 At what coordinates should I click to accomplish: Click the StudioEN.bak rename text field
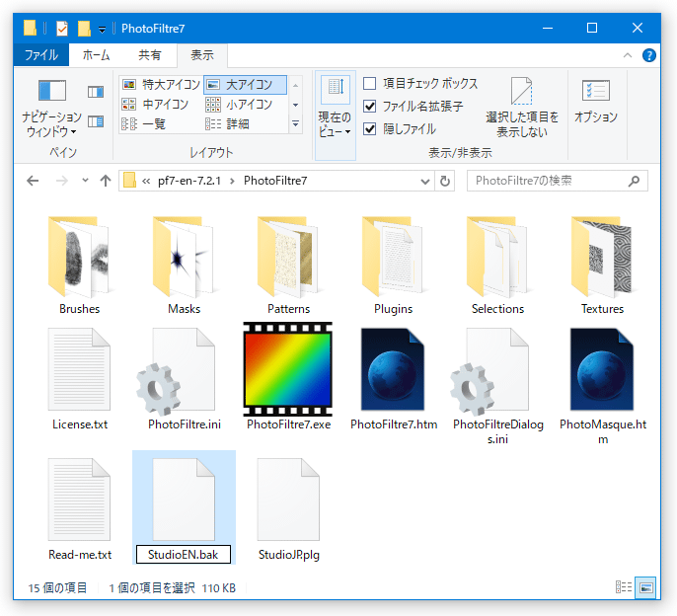tap(184, 554)
